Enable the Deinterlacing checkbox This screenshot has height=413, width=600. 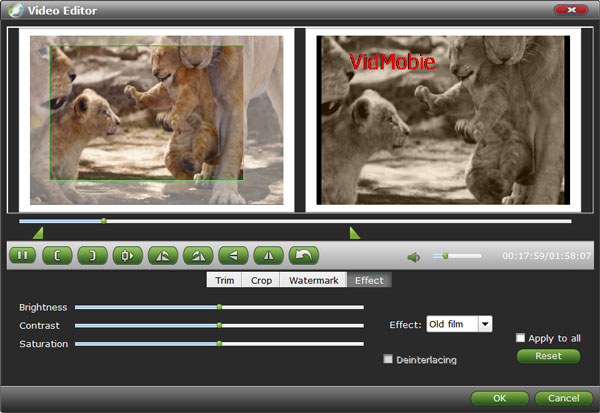(388, 359)
